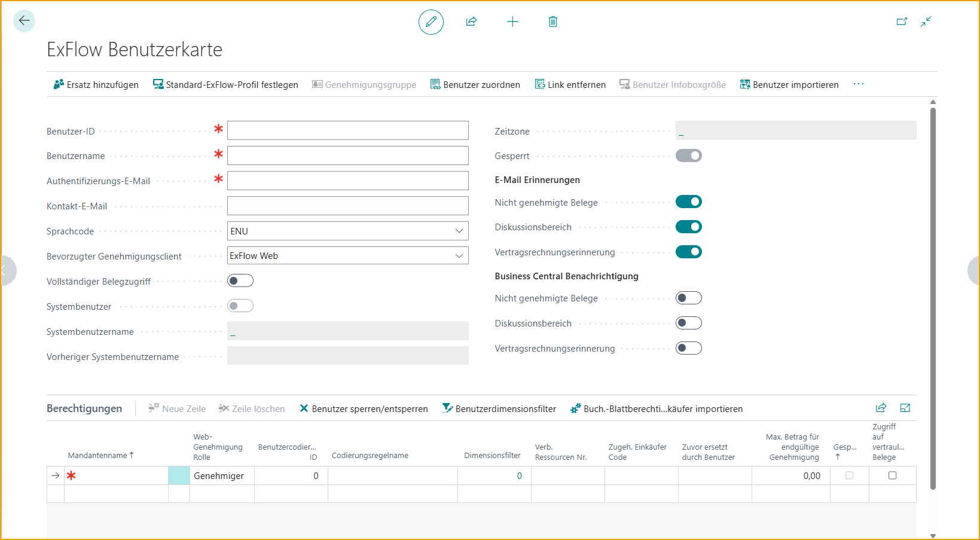Choose Benutzer zuordnen
This screenshot has height=540, width=980.
[475, 85]
